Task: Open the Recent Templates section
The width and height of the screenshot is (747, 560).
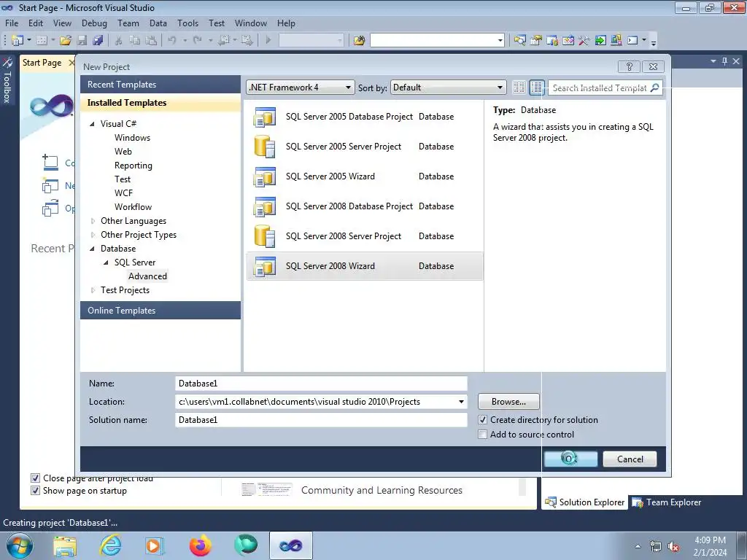Action: tap(160, 85)
